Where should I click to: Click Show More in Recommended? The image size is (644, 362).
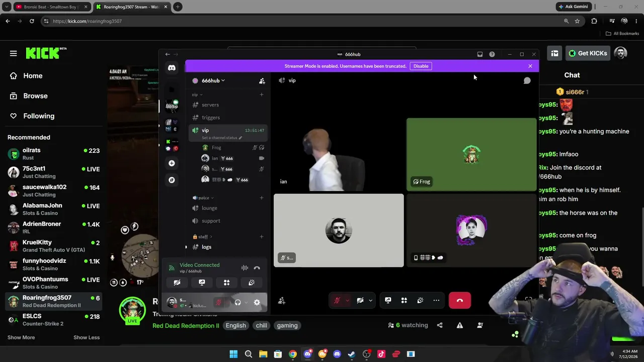pyautogui.click(x=21, y=337)
